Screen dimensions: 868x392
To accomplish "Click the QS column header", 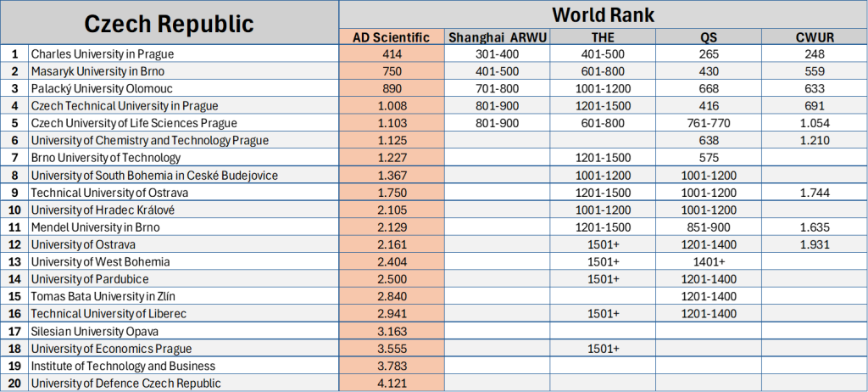I will (708, 36).
